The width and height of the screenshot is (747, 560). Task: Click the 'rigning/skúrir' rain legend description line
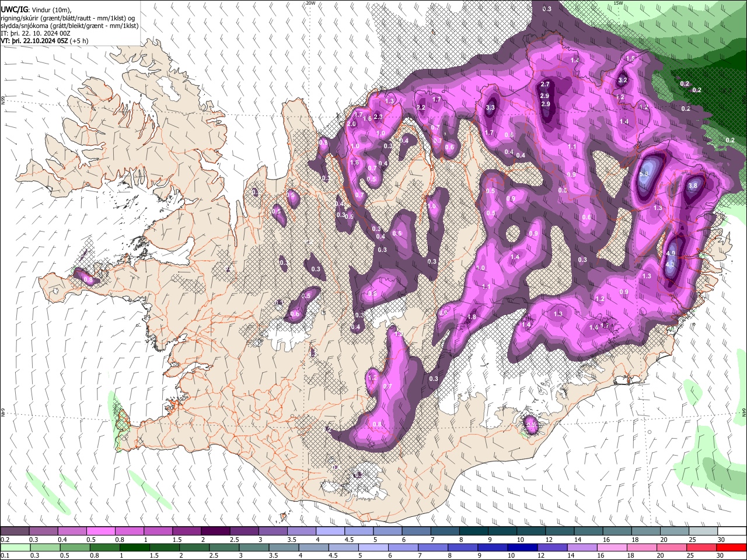pyautogui.click(x=68, y=18)
